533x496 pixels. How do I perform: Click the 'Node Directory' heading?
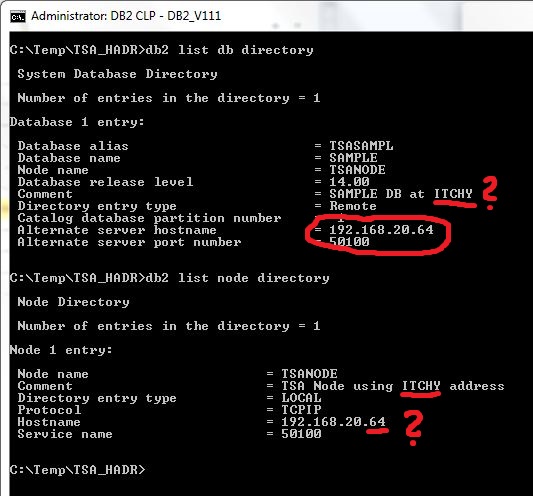click(x=74, y=302)
